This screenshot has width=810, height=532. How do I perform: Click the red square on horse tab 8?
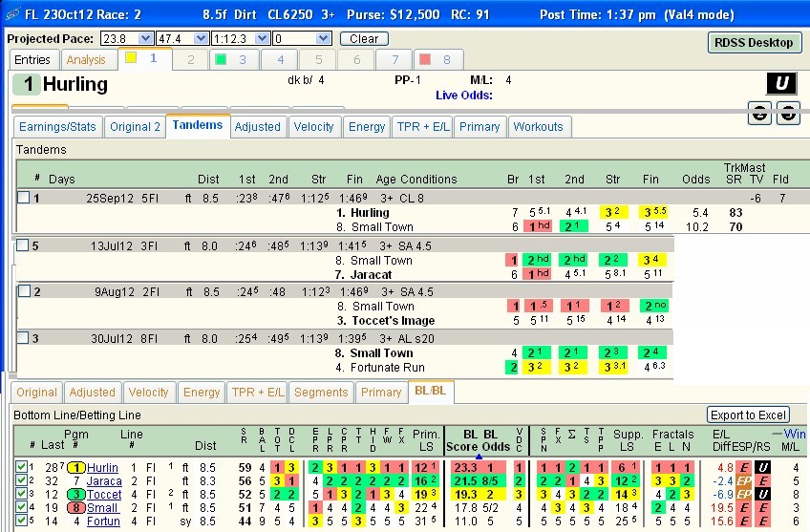[x=425, y=60]
